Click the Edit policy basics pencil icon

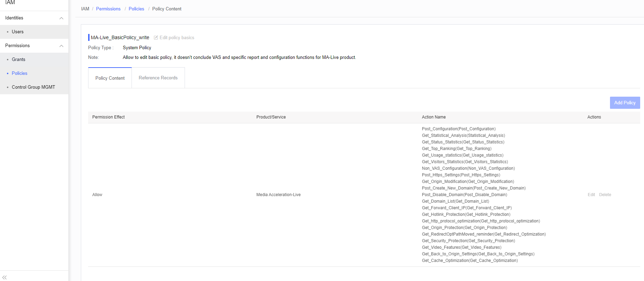156,37
